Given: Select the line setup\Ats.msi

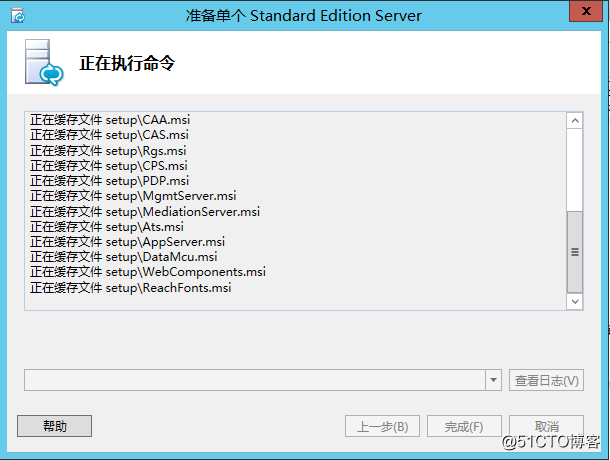Looking at the screenshot, I should 107,226.
